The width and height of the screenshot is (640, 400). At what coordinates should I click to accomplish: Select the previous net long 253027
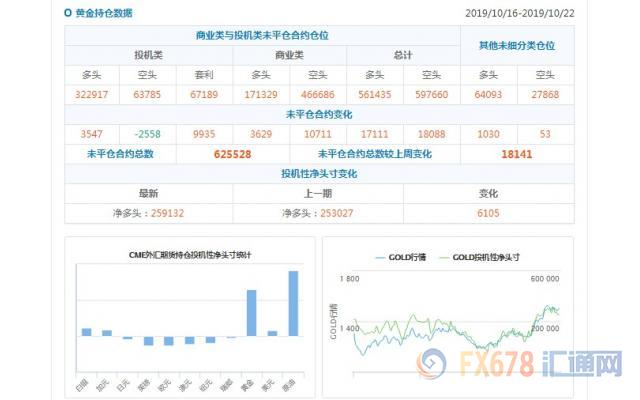pyautogui.click(x=337, y=213)
